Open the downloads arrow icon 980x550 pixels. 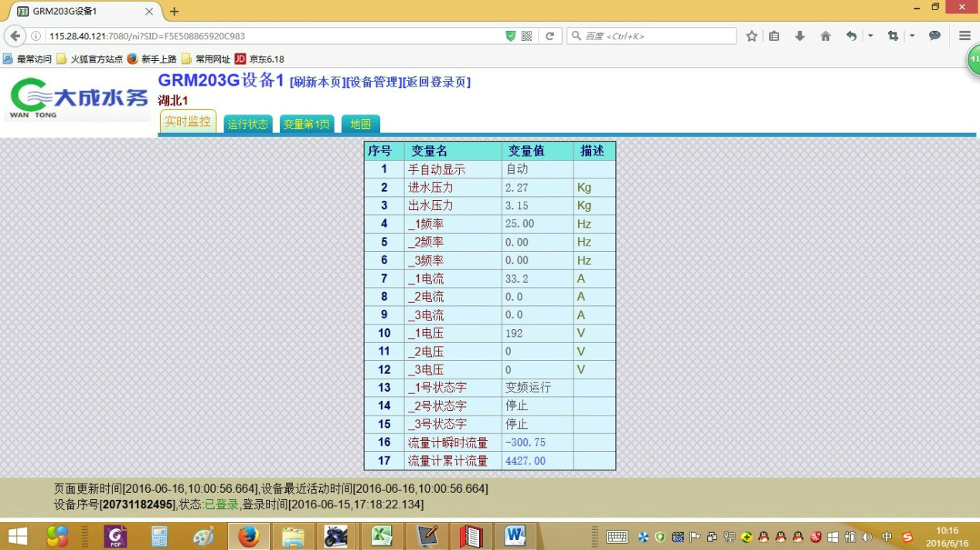click(800, 36)
